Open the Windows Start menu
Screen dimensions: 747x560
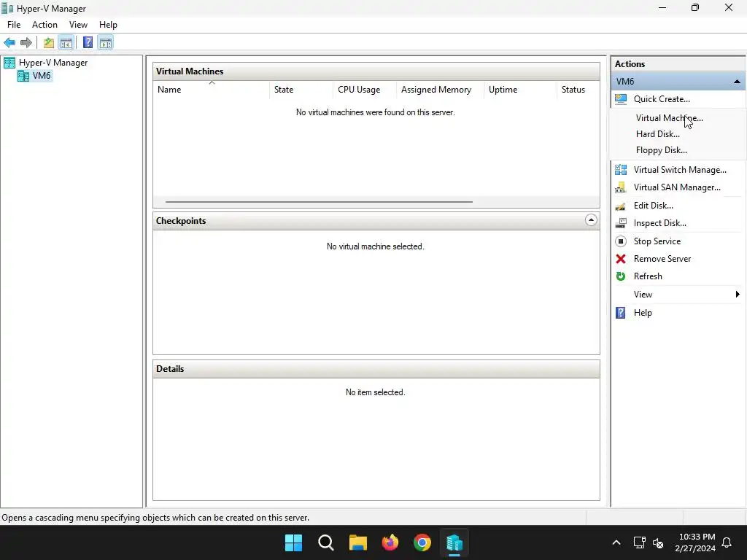pyautogui.click(x=293, y=542)
